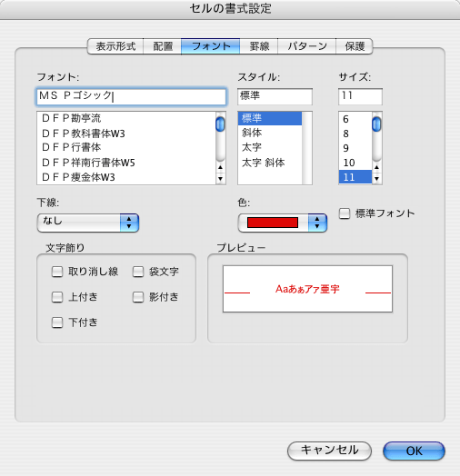Open the パターン tab

307,46
